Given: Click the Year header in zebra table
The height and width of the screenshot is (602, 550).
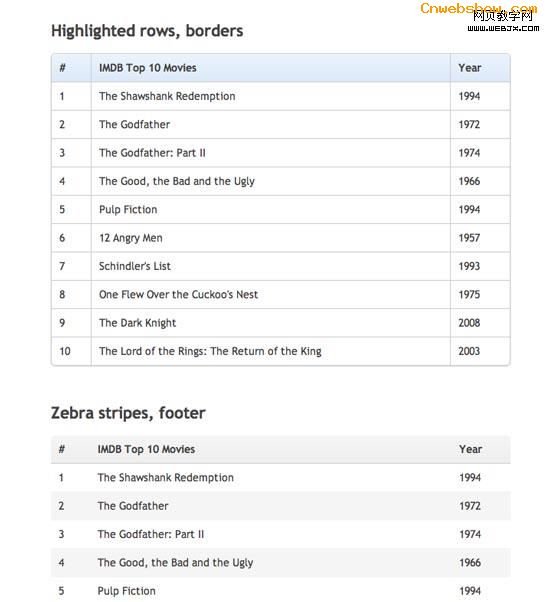Looking at the screenshot, I should click(x=471, y=449).
